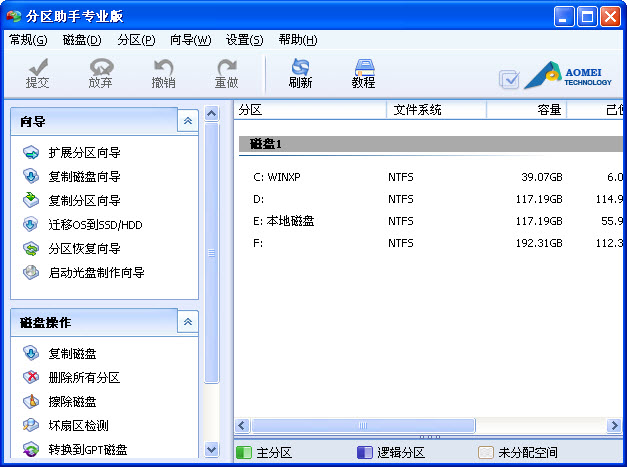Click the left sidebar scroll down arrow
This screenshot has width=627, height=467.
[211, 450]
